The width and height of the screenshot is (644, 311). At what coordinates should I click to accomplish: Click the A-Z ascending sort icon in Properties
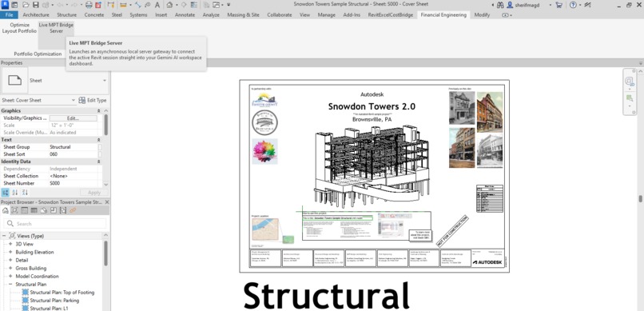[15, 192]
